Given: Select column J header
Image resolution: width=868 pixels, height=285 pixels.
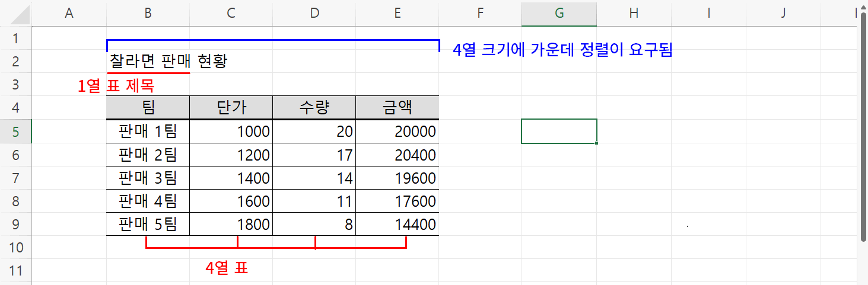Looking at the screenshot, I should [x=783, y=13].
